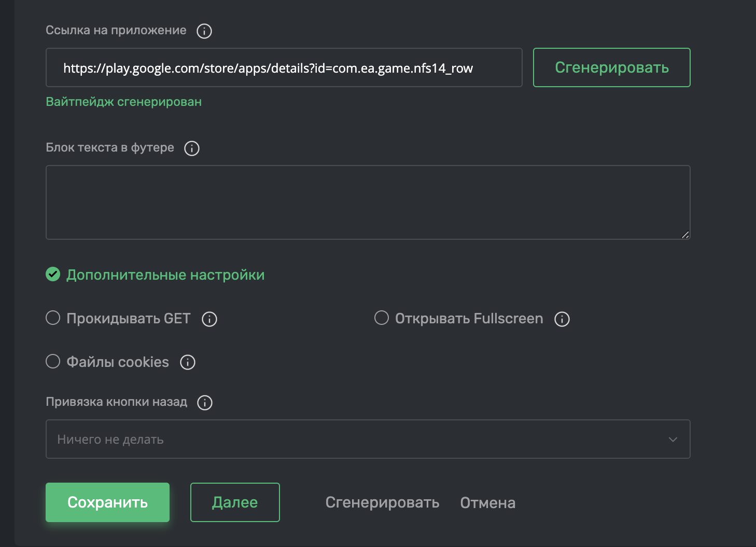Show info tooltip for Файлы cookies
756x547 pixels.
[x=188, y=362]
